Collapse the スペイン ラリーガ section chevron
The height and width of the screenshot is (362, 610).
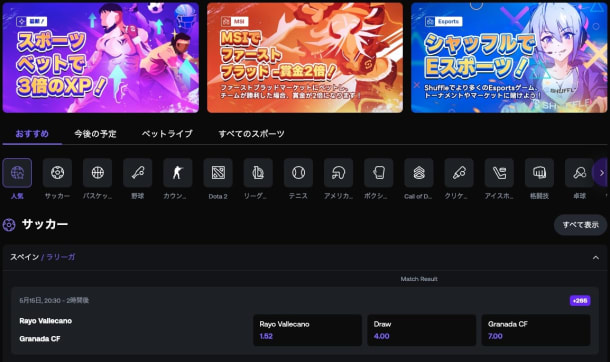click(x=596, y=257)
